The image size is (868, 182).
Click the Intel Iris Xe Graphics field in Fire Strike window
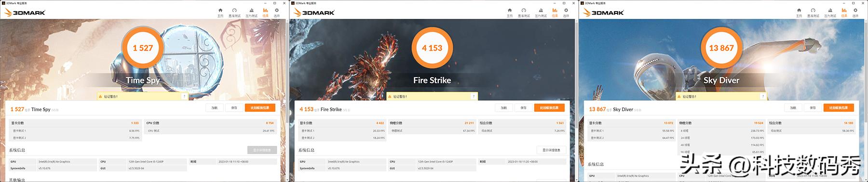coord(356,162)
